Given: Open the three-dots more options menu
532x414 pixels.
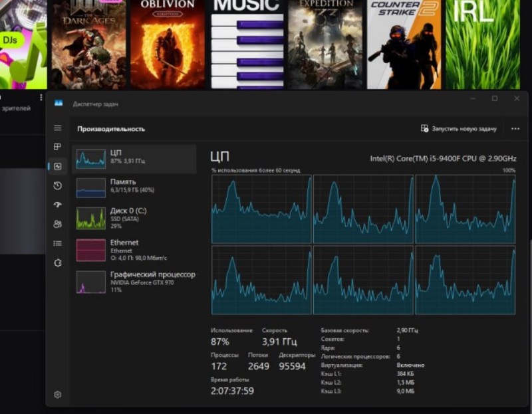Looking at the screenshot, I should tap(515, 129).
